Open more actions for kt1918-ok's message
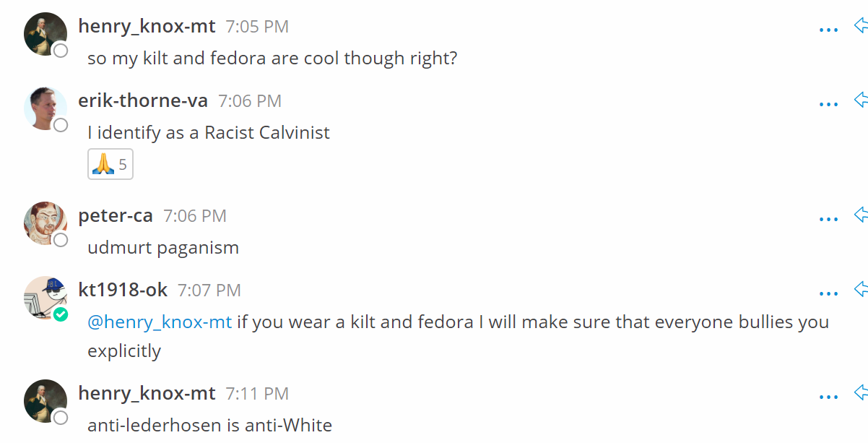This screenshot has height=443, width=868. click(828, 294)
